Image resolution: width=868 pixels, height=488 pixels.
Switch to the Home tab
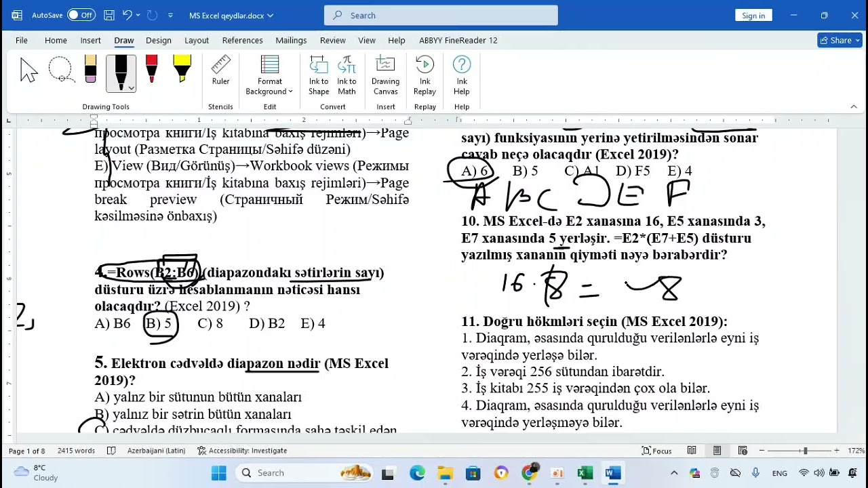click(x=56, y=40)
